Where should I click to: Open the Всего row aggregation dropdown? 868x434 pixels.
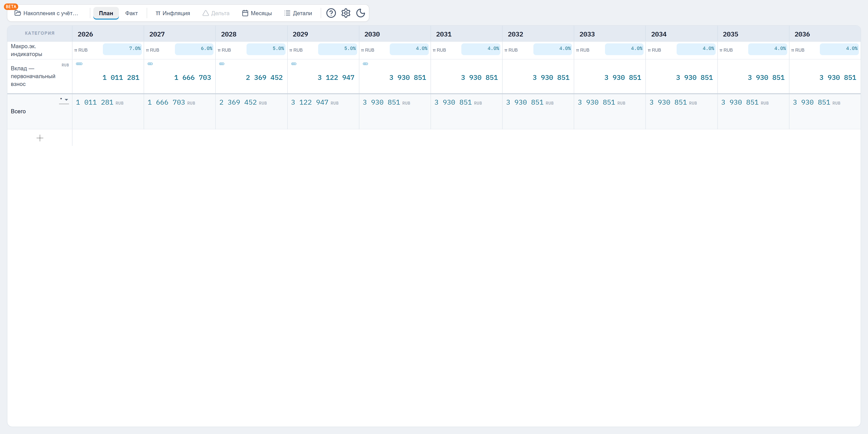click(x=64, y=100)
